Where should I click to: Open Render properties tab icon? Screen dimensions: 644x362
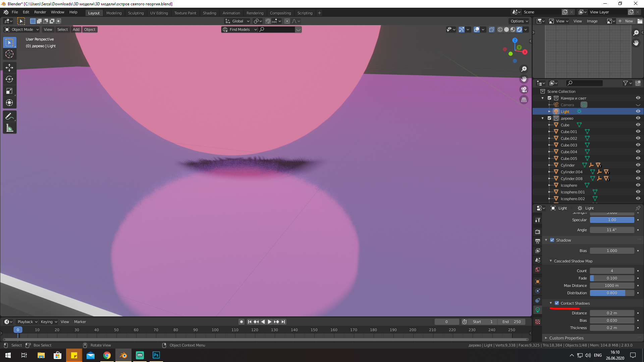538,232
